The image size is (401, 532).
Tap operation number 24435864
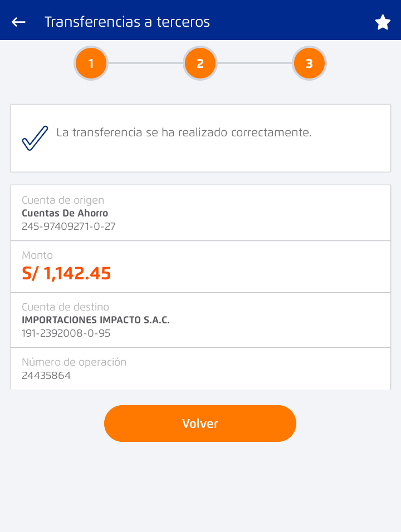click(46, 376)
